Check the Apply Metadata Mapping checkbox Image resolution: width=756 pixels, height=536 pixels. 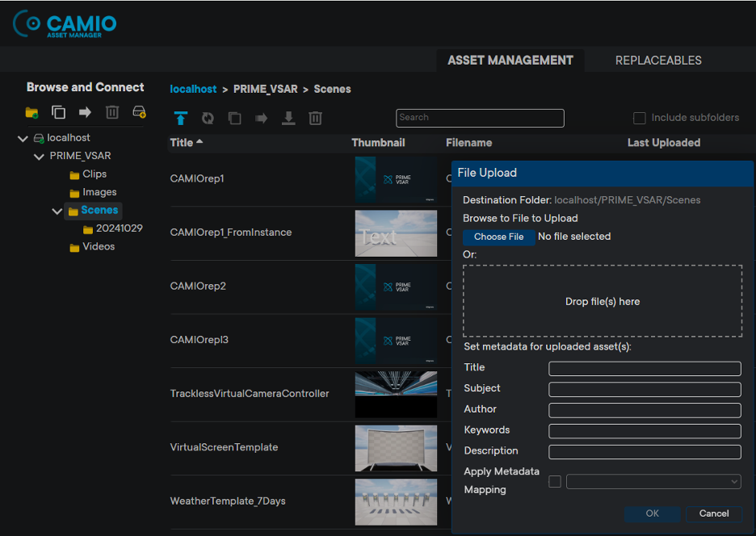click(555, 482)
